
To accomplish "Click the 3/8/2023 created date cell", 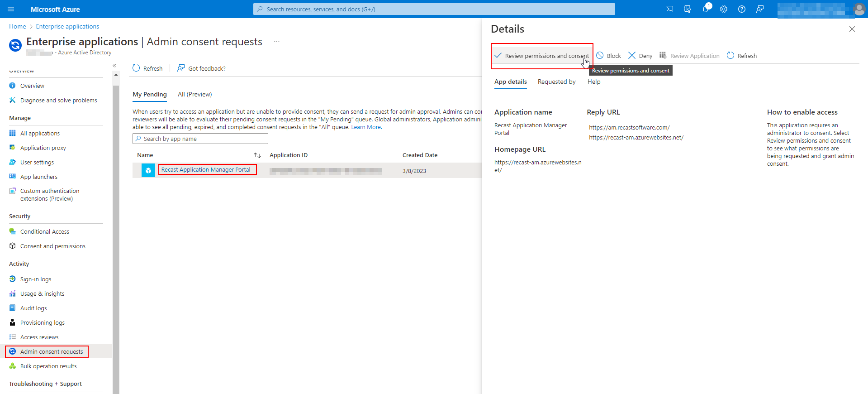I will click(414, 171).
